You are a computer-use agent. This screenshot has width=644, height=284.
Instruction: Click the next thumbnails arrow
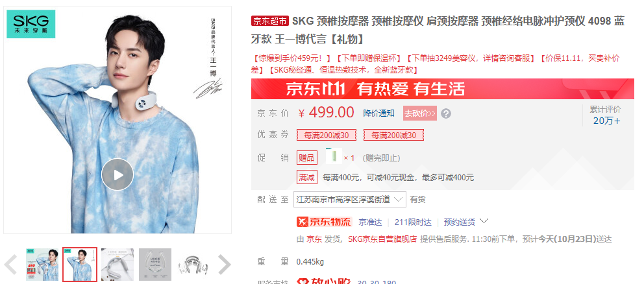click(x=224, y=265)
